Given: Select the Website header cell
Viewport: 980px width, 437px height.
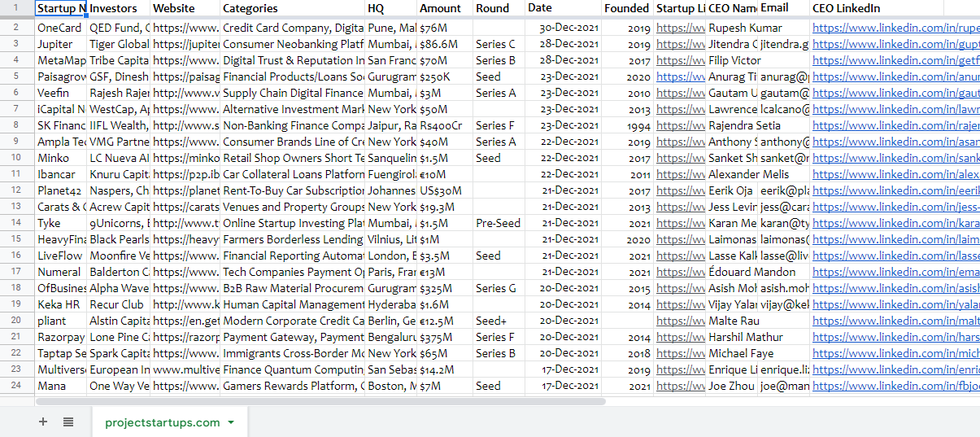Looking at the screenshot, I should pyautogui.click(x=185, y=8).
